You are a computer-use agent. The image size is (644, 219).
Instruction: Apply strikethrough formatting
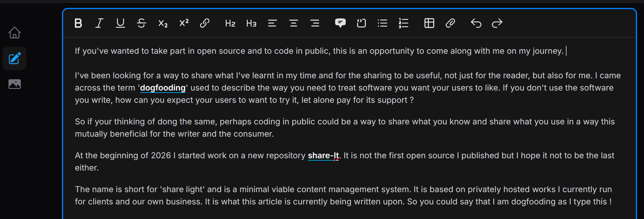tap(142, 23)
